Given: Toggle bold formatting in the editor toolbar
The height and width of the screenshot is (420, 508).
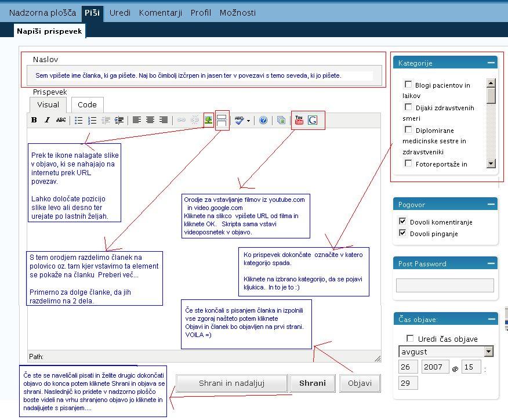Looking at the screenshot, I should (34, 120).
